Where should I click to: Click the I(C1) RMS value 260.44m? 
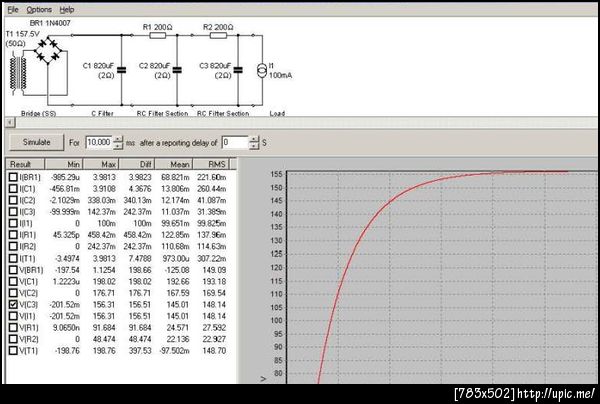[x=212, y=189]
